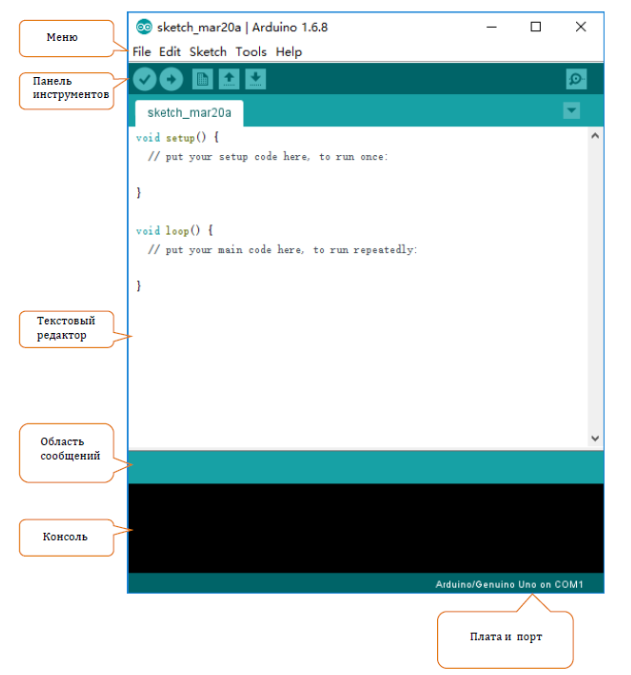Expand the tab options dropdown arrow
631x675 pixels.
tap(572, 111)
